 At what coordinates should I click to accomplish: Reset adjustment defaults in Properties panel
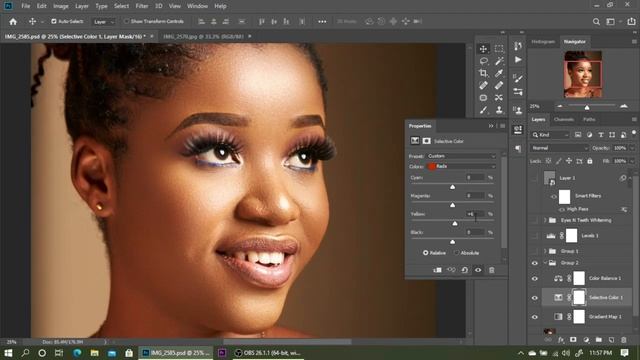pos(464,270)
